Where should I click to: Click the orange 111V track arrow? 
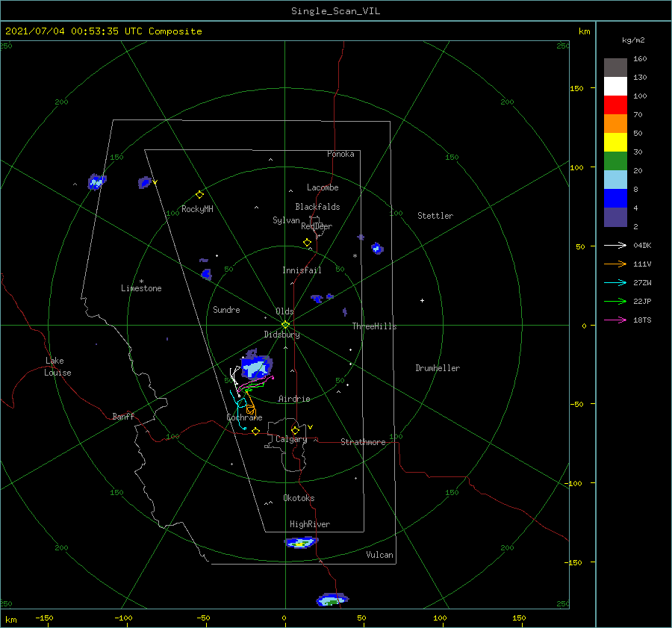tap(615, 264)
